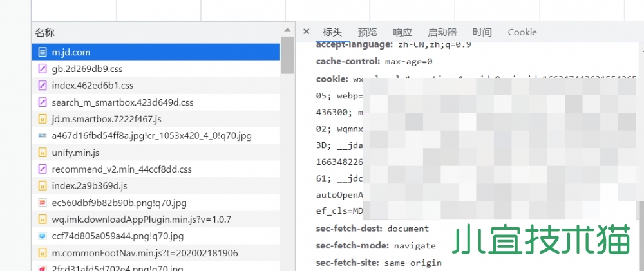644x271 pixels.
Task: Select the m.commonFootNav.min.js request
Action: click(156, 253)
